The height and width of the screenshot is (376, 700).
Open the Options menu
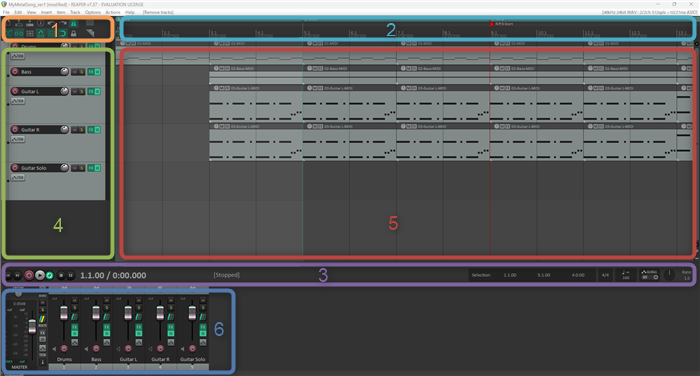pyautogui.click(x=93, y=12)
